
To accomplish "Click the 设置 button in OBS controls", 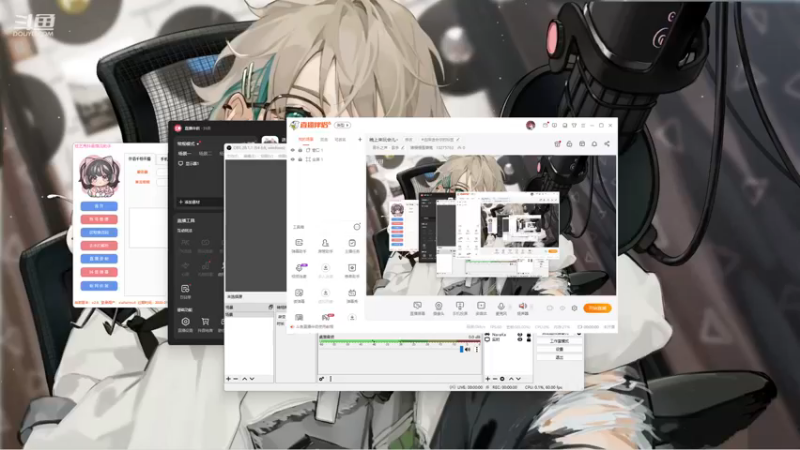I will [559, 349].
